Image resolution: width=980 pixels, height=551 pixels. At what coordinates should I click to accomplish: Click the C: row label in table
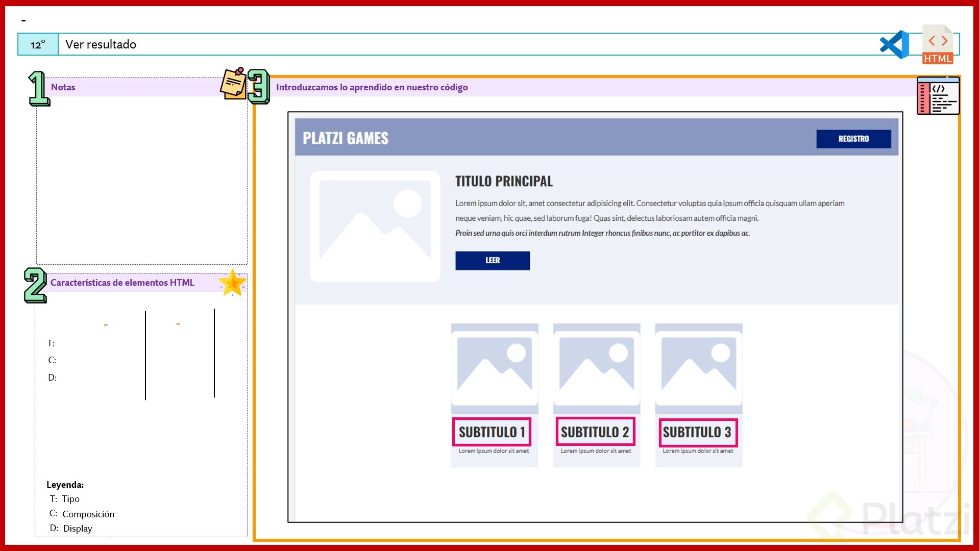52,360
